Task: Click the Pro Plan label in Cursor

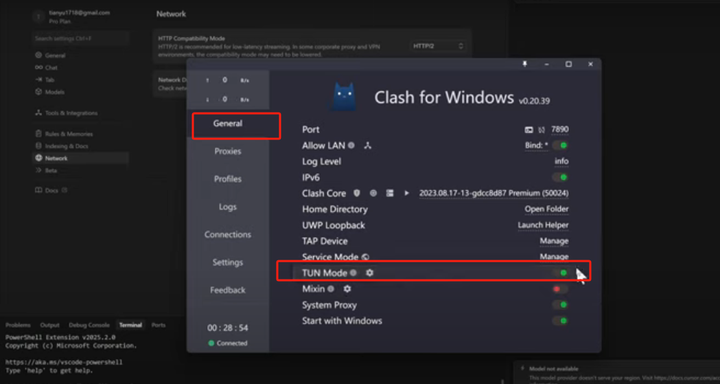Action: [60, 22]
